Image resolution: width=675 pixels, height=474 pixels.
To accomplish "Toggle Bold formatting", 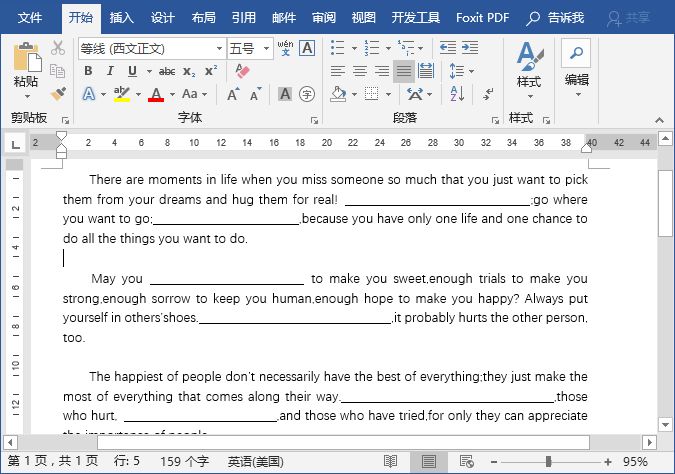I will [x=88, y=71].
